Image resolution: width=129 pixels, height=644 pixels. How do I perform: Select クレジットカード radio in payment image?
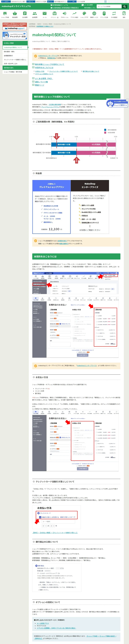pos(39,513)
